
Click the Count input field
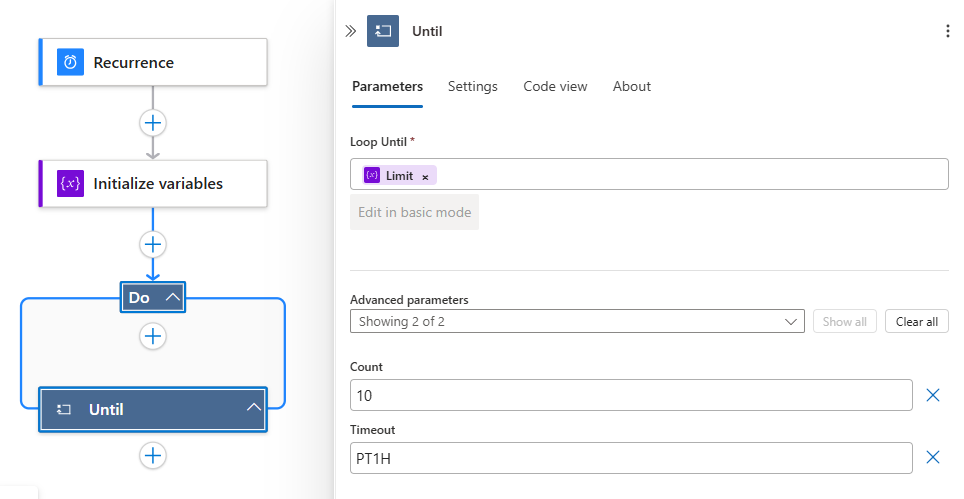click(630, 395)
